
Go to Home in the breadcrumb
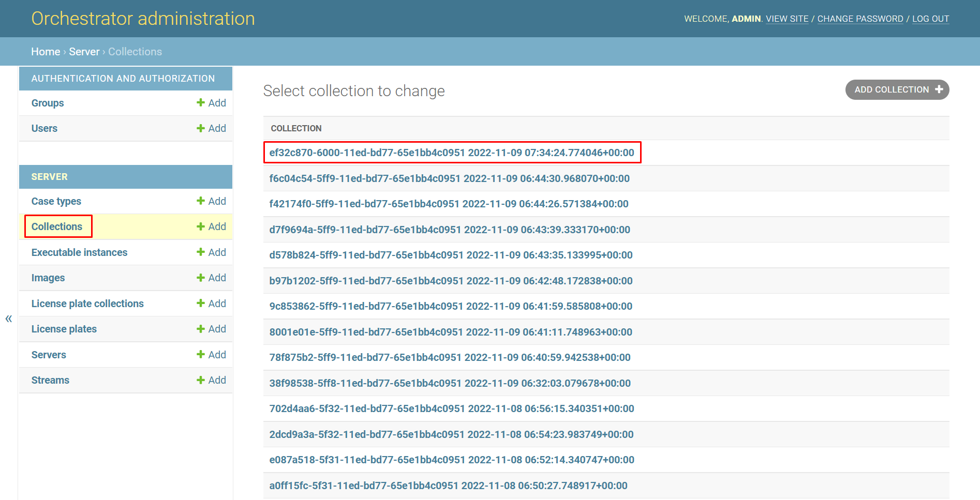[46, 52]
